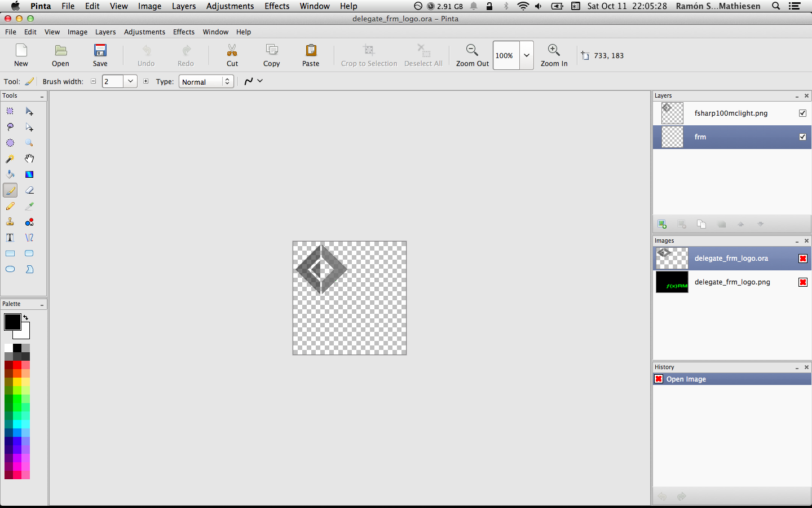
Task: Open macOS Spotlight search icon
Action: [776, 6]
